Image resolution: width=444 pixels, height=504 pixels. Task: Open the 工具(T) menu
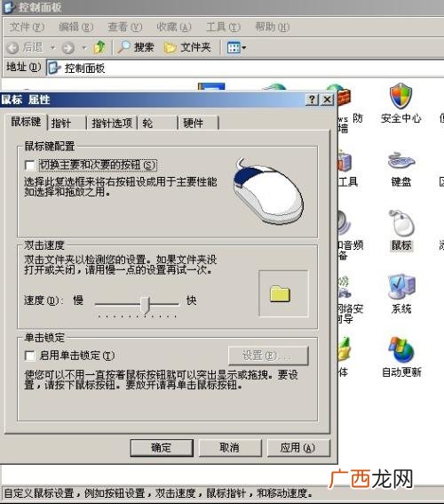[223, 27]
